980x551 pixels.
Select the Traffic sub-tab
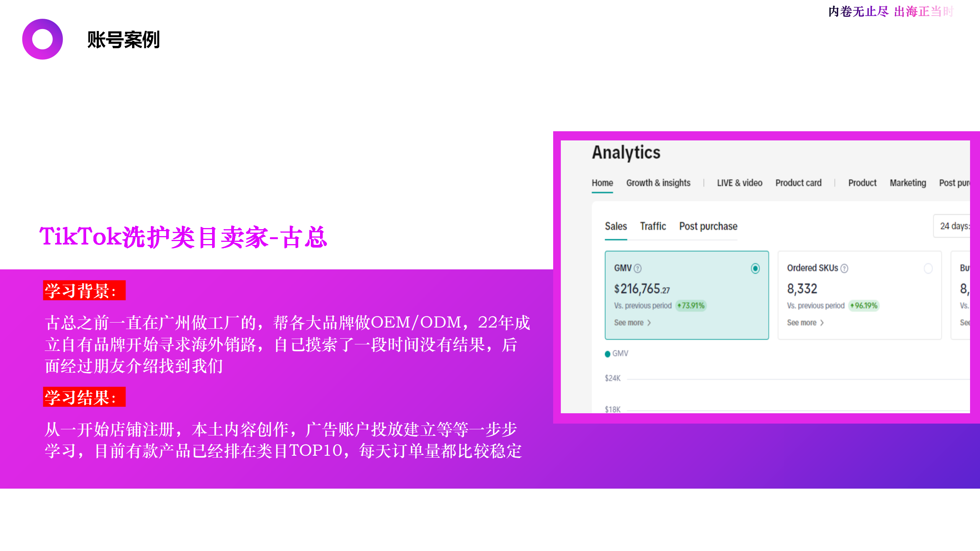653,227
